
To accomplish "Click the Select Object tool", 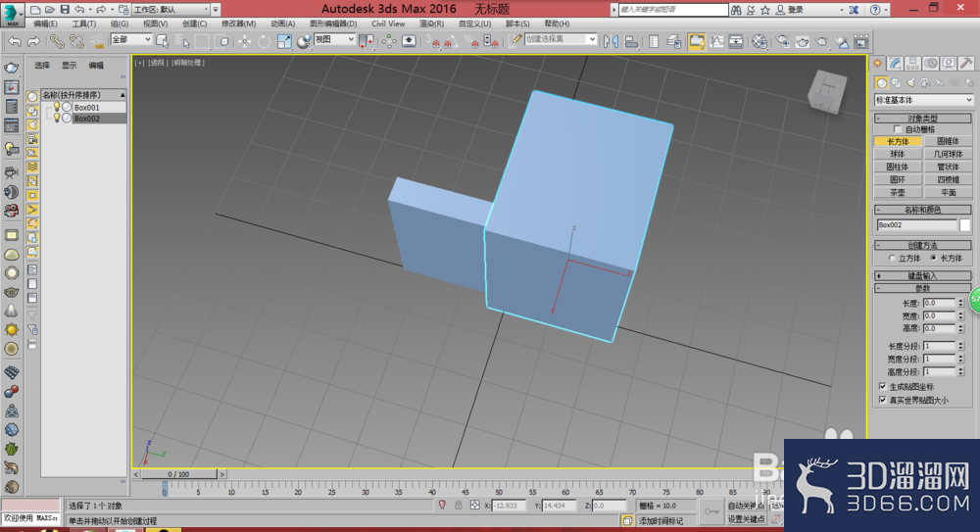I will pyautogui.click(x=163, y=41).
